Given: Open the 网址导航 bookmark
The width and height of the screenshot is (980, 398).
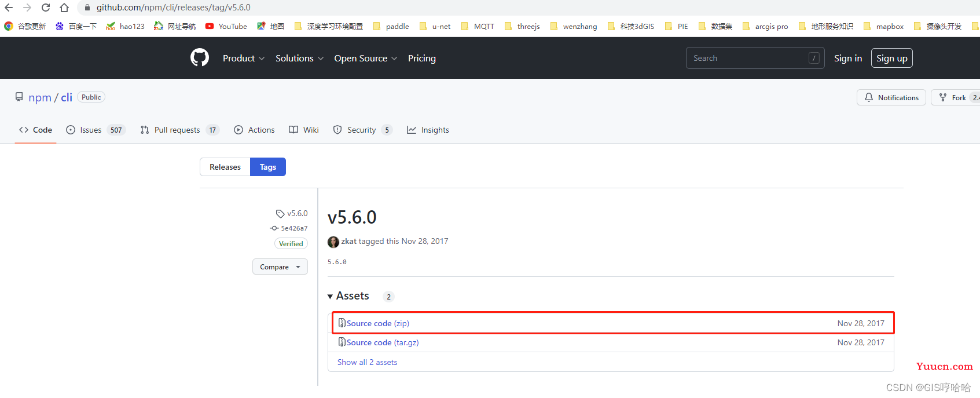Looking at the screenshot, I should click(x=175, y=26).
